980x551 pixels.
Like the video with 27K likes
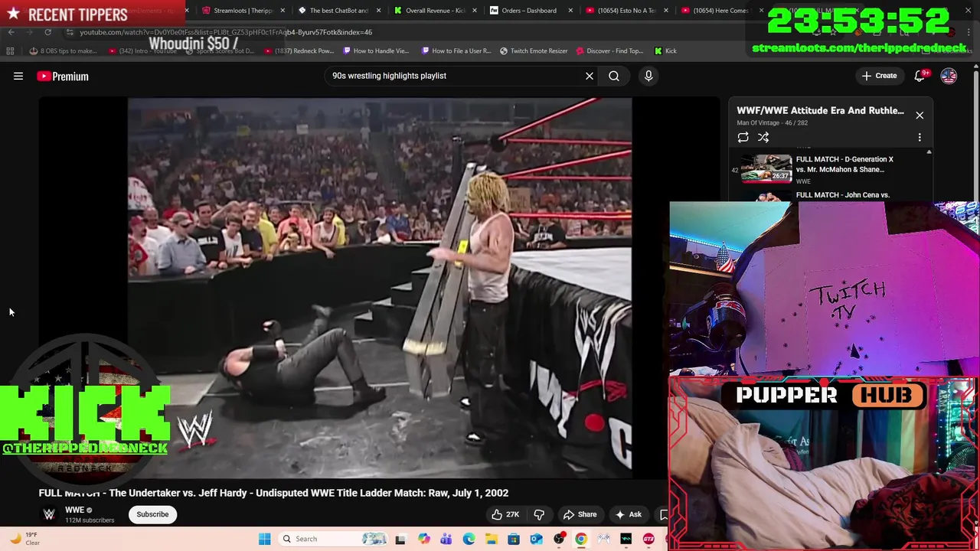click(505, 514)
